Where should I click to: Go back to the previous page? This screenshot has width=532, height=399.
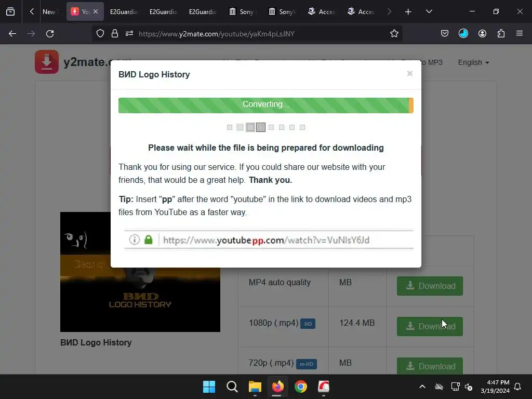tap(12, 34)
